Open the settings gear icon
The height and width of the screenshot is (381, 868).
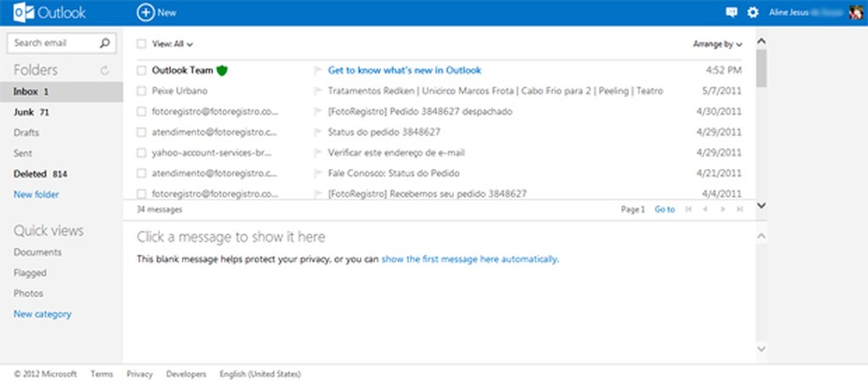point(752,12)
